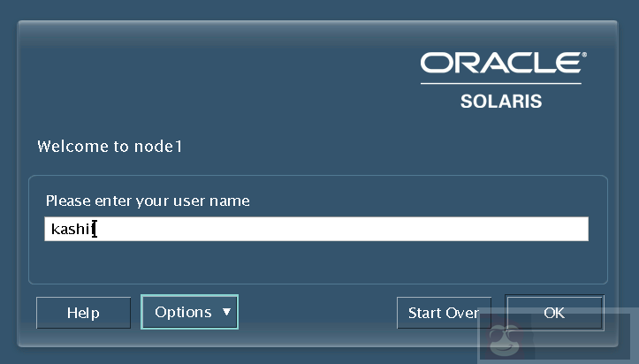Expand the Options dropdown menu

click(189, 312)
